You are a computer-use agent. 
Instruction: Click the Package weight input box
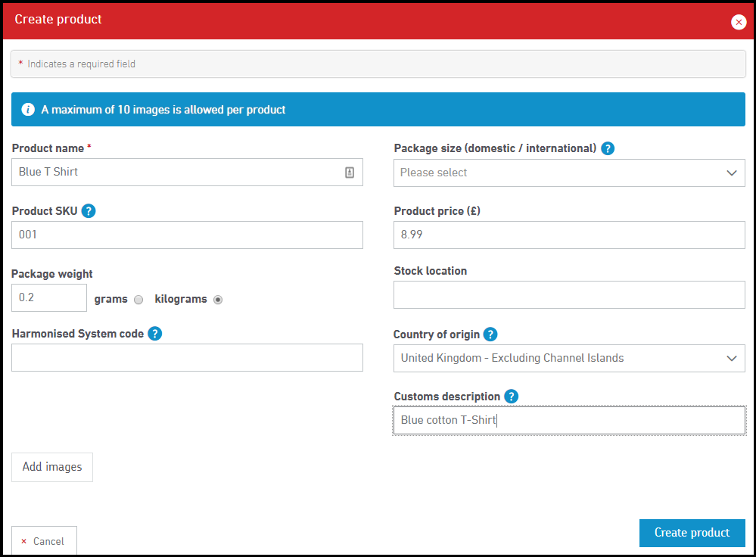(x=49, y=297)
